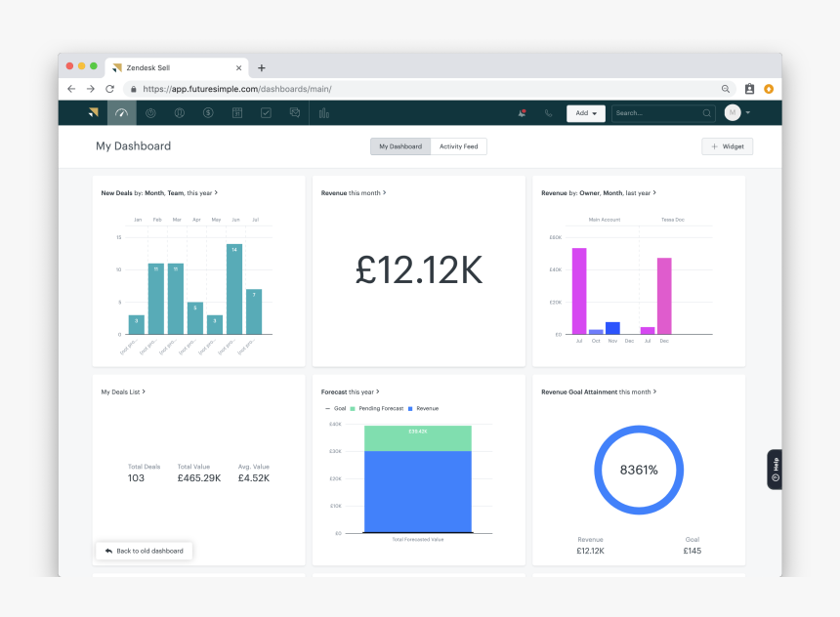Click the Revenue legend color swatch in Forecast

pyautogui.click(x=411, y=408)
